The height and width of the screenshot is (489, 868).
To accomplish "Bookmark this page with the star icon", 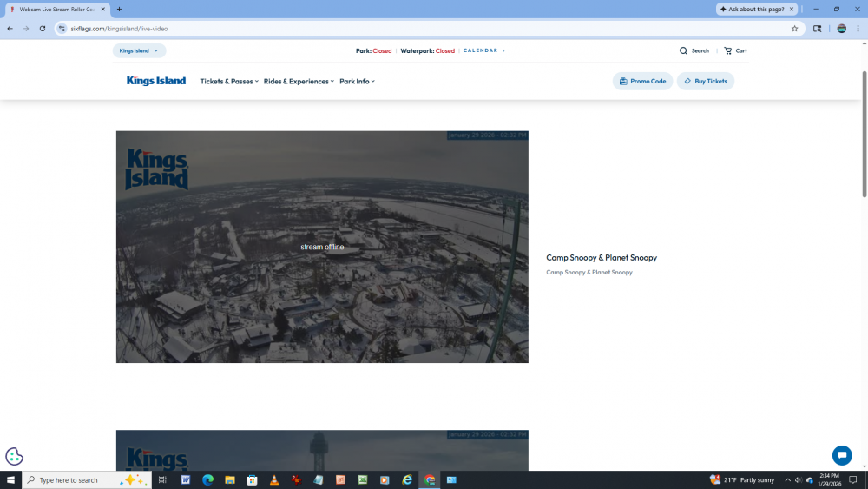I will click(x=794, y=29).
